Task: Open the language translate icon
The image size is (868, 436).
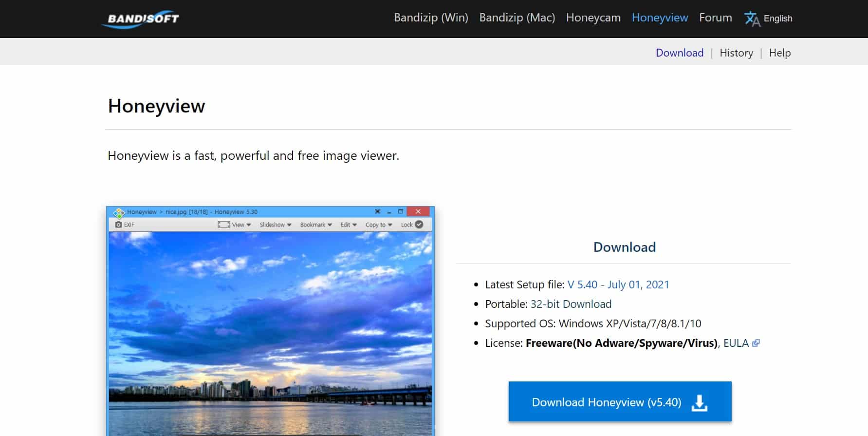Action: click(752, 19)
